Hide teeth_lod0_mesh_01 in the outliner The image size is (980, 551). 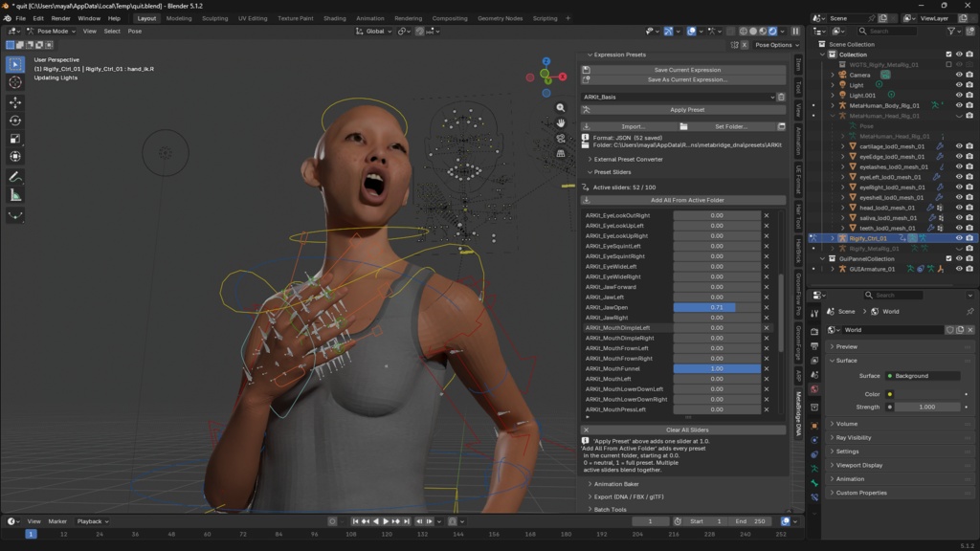coord(959,228)
